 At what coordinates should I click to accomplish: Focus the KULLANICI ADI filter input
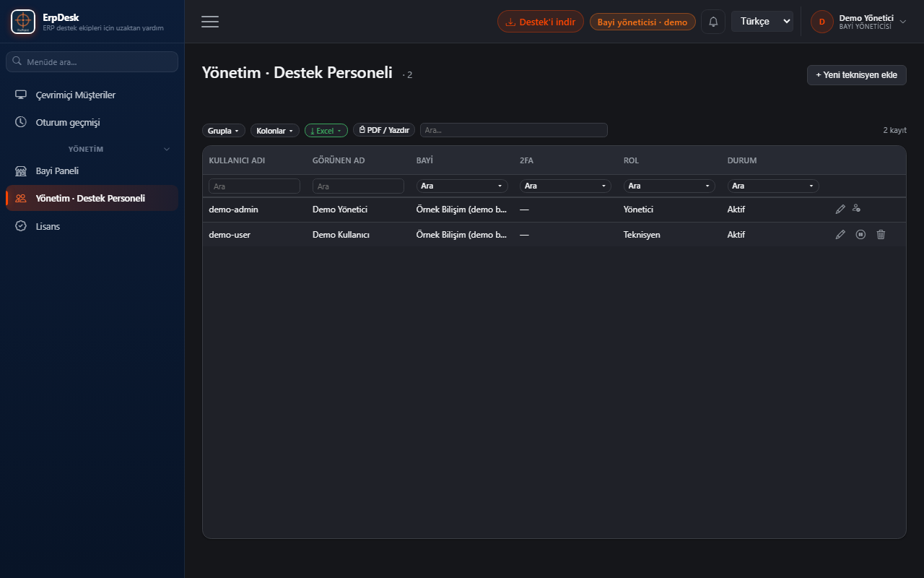click(254, 186)
